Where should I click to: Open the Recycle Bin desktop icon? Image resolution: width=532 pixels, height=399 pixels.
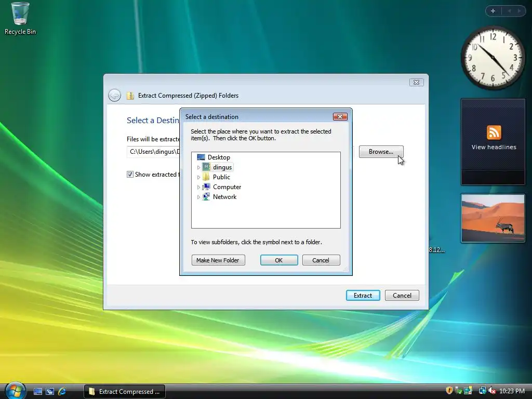coord(20,19)
